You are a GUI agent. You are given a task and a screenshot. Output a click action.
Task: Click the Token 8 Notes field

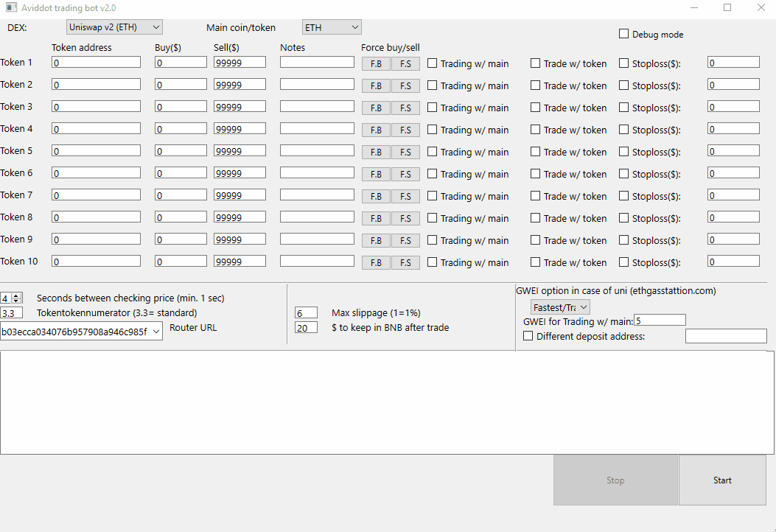(317, 217)
